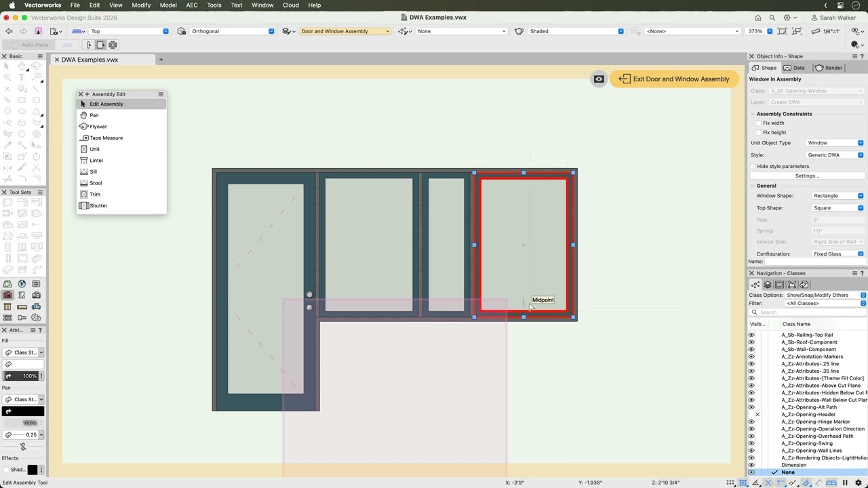Select the Shutter tool
Screen dimensions: 868x488
[x=121, y=205]
